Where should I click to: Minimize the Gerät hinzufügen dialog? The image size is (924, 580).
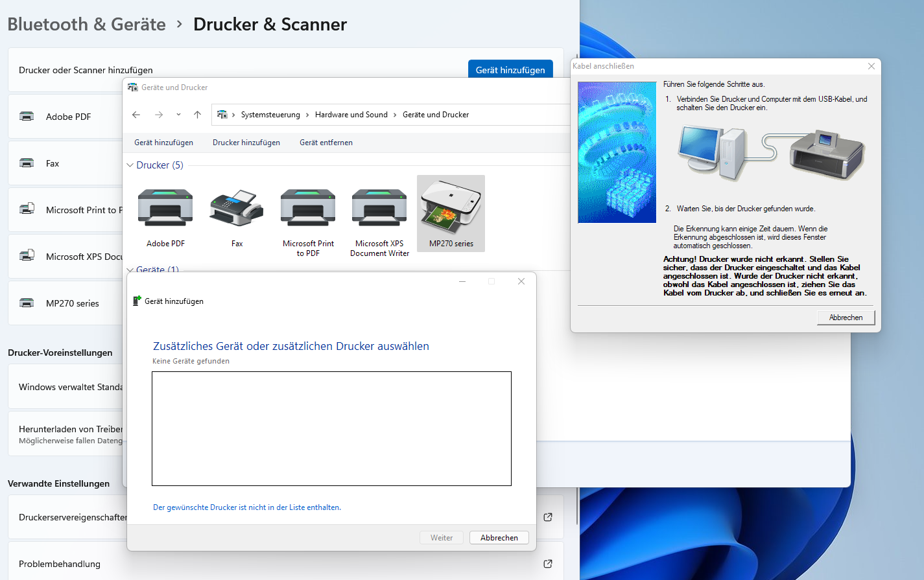click(x=462, y=281)
